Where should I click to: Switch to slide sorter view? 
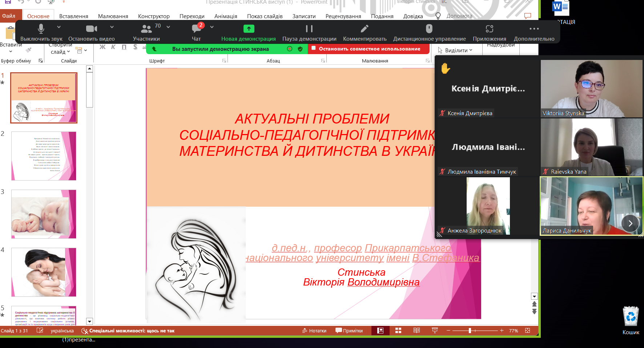pyautogui.click(x=398, y=330)
